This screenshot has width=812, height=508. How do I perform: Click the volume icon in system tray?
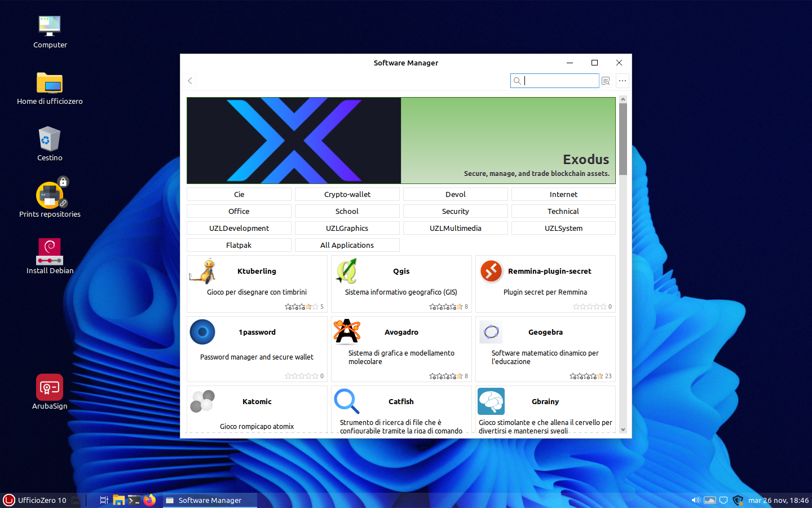[x=696, y=500]
